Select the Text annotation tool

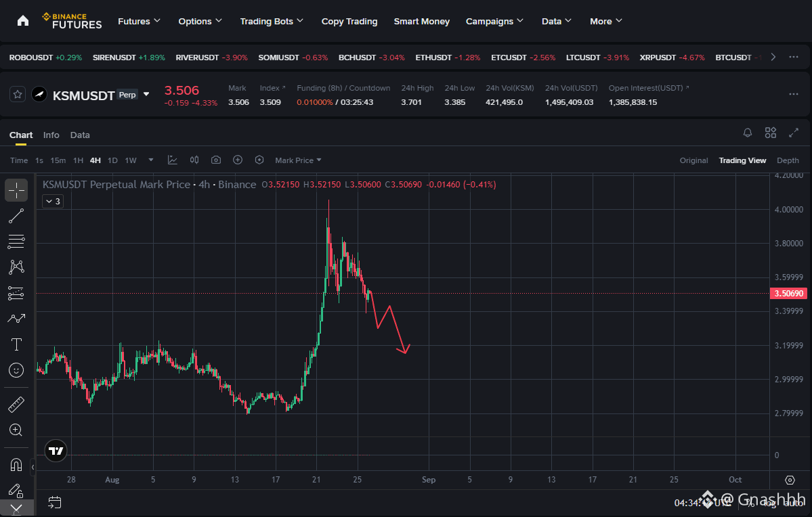16,344
